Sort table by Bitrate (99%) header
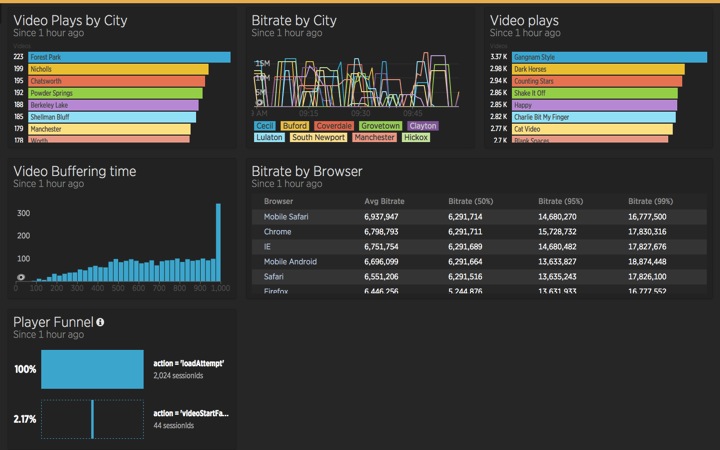Viewport: 720px width, 450px height. [x=651, y=201]
